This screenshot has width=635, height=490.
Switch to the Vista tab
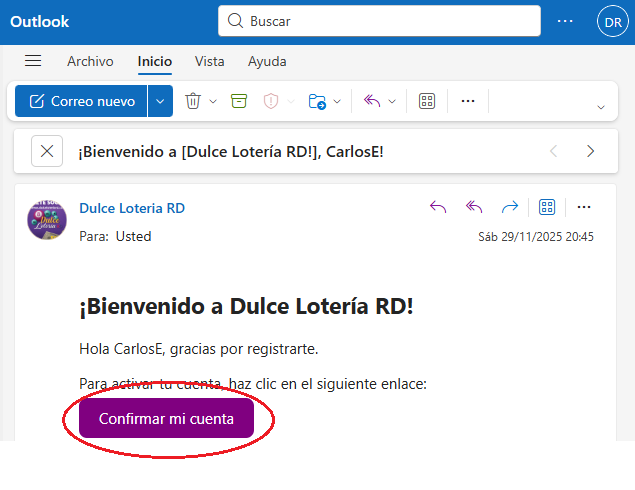[209, 61]
